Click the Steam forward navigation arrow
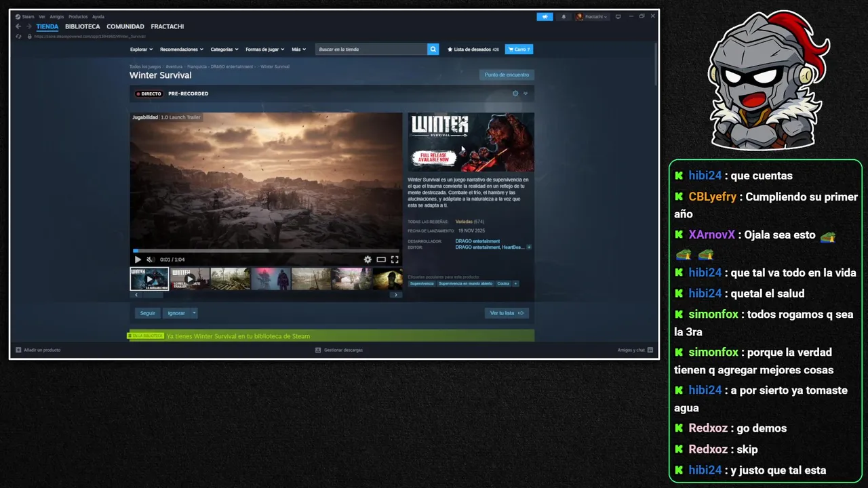This screenshot has height=488, width=868. coord(28,26)
